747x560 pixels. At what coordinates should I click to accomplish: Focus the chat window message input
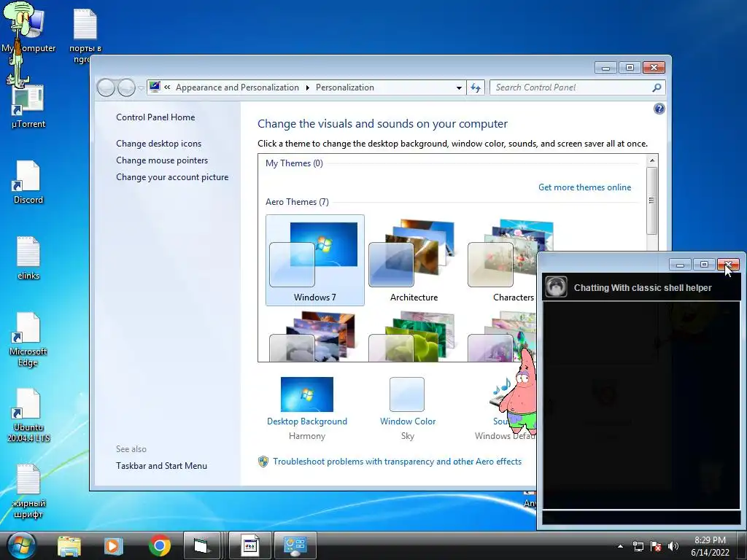click(x=641, y=518)
